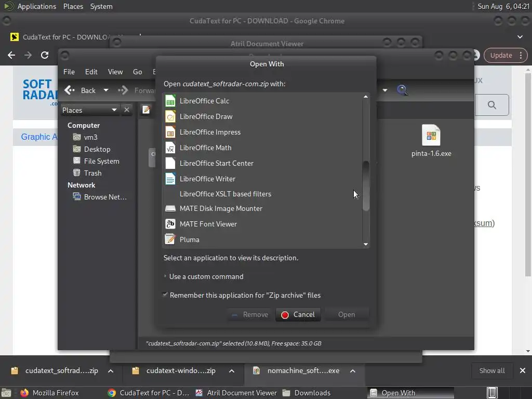This screenshot has height=399, width=532.
Task: Open the Edit menu in file manager
Action: click(91, 72)
